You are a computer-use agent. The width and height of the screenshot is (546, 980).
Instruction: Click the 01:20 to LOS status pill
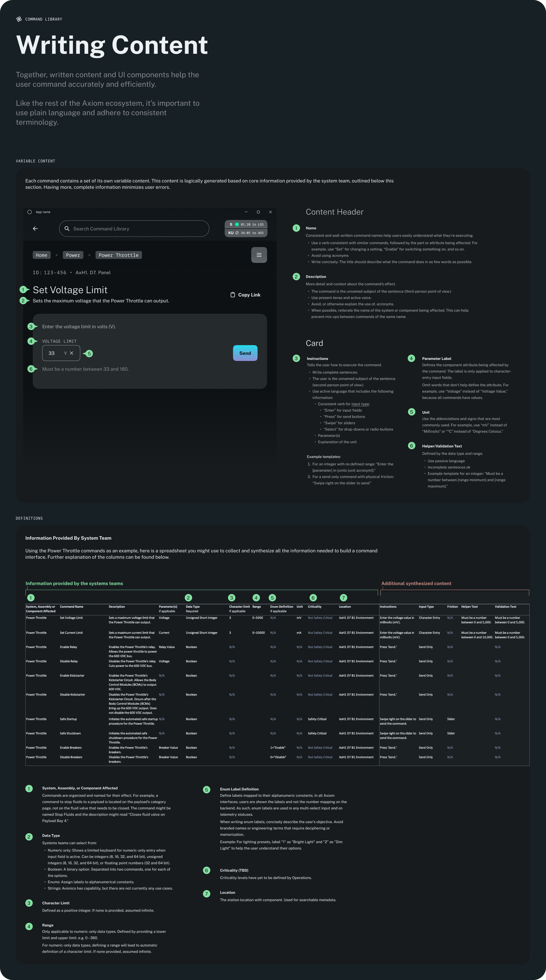252,224
